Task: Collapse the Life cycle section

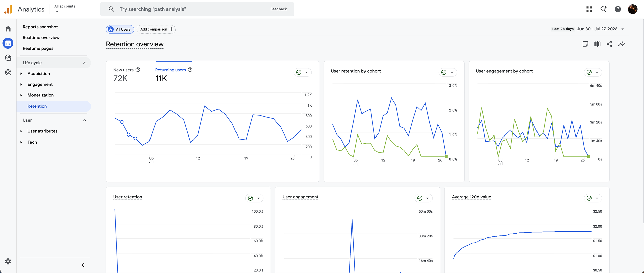Action: (x=85, y=63)
